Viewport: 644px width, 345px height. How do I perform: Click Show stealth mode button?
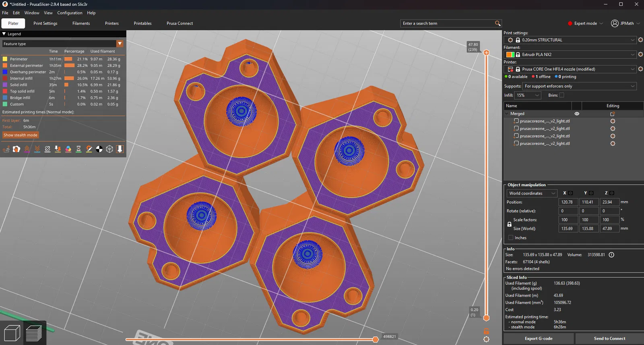pyautogui.click(x=21, y=135)
